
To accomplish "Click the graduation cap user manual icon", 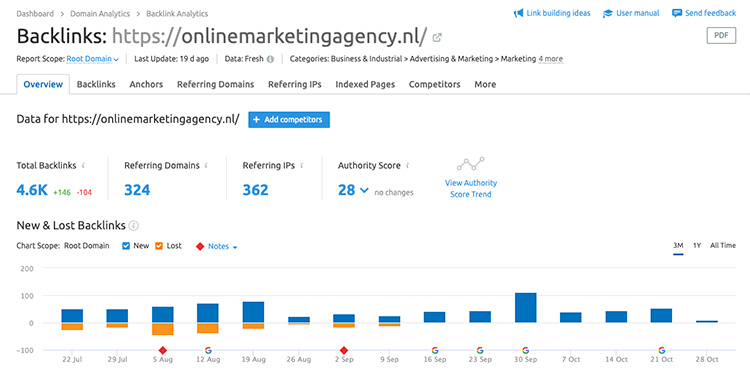I will click(x=607, y=13).
